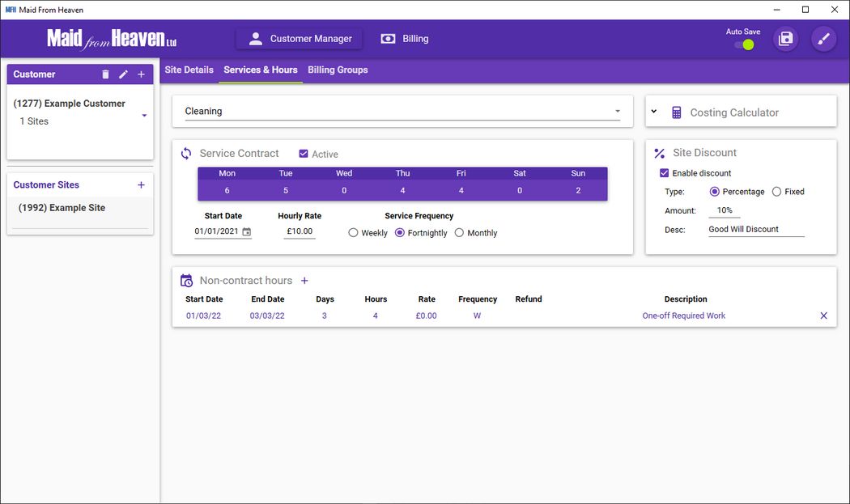Select Weekly service frequency
Screen dimensions: 850x504
(353, 233)
